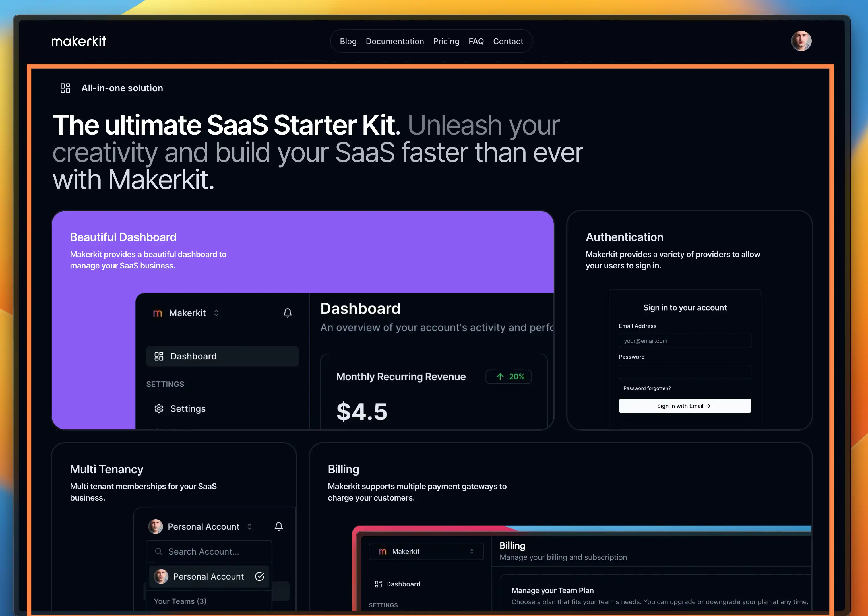Select the Dashboard sidebar item
The width and height of the screenshot is (868, 616).
point(223,356)
